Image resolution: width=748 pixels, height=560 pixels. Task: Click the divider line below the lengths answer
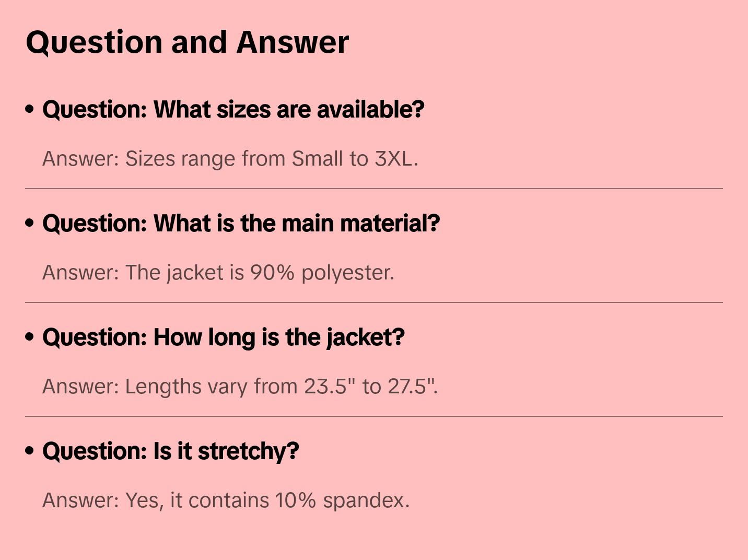click(374, 416)
